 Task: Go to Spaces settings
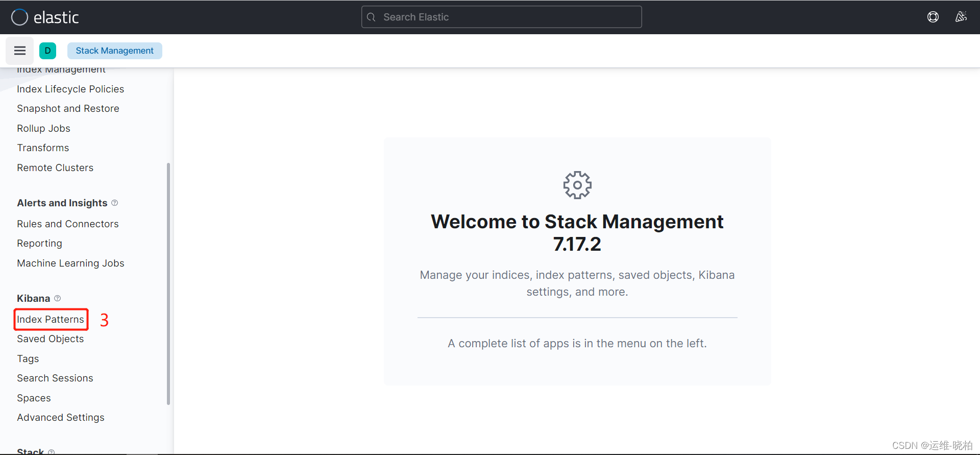34,398
